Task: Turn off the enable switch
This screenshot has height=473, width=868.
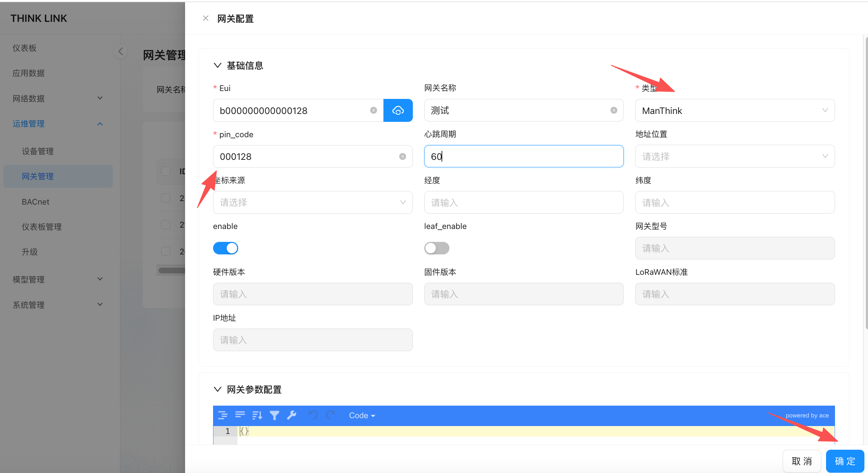Action: (x=226, y=248)
